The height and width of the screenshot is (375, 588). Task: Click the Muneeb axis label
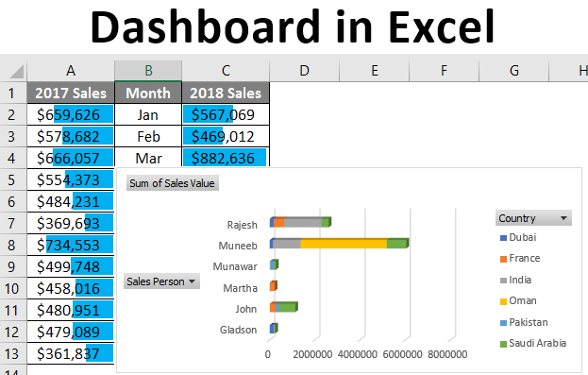point(238,246)
